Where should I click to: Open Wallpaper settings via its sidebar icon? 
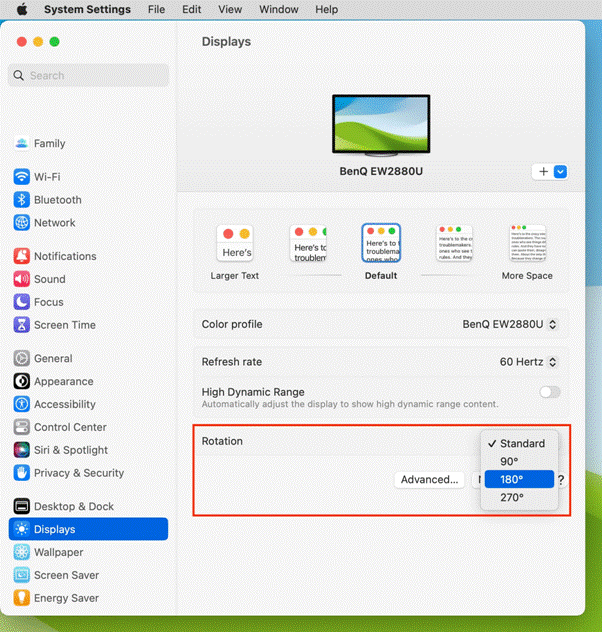click(x=22, y=552)
